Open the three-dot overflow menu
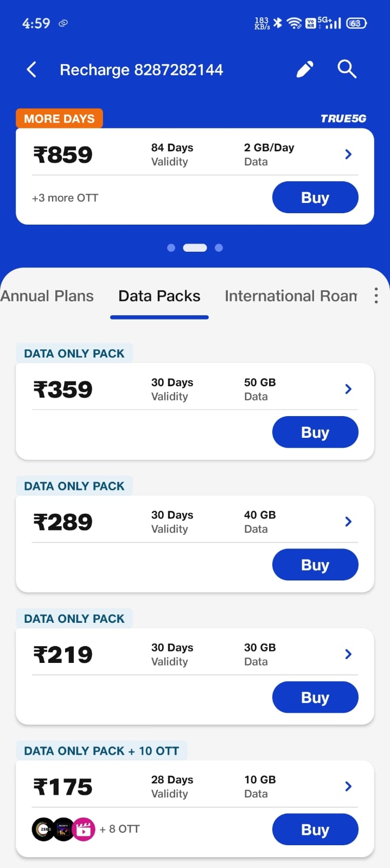Screen dimensions: 390x868 [376, 296]
